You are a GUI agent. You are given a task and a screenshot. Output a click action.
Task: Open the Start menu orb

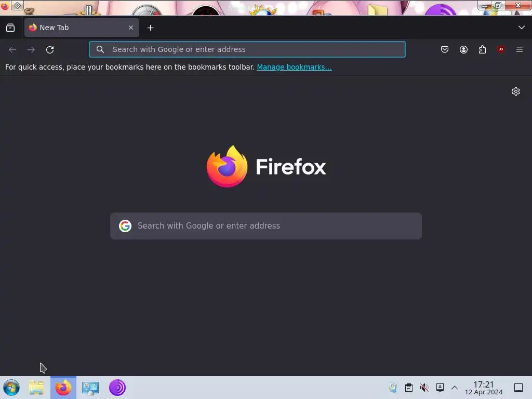click(11, 388)
